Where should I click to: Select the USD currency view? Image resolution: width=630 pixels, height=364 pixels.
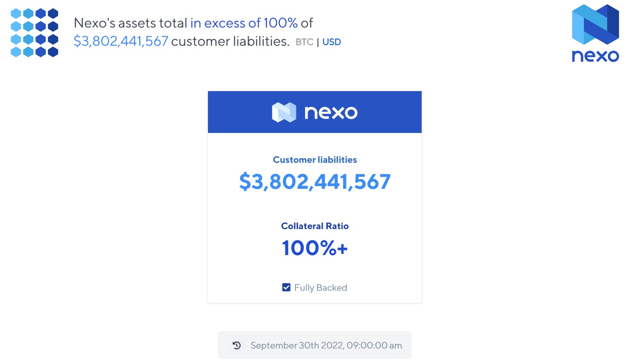(x=332, y=41)
